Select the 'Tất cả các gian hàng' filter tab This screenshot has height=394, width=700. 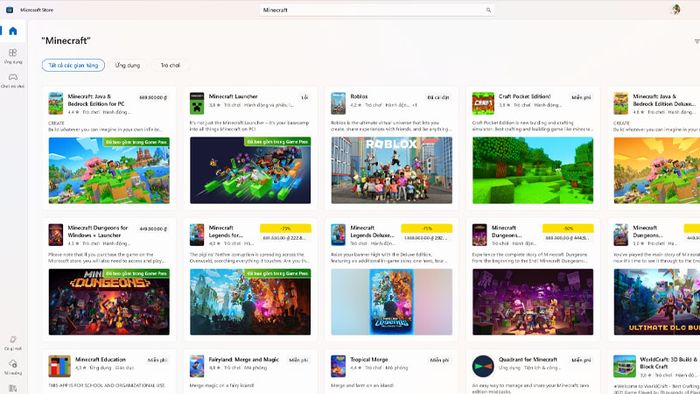coord(73,65)
